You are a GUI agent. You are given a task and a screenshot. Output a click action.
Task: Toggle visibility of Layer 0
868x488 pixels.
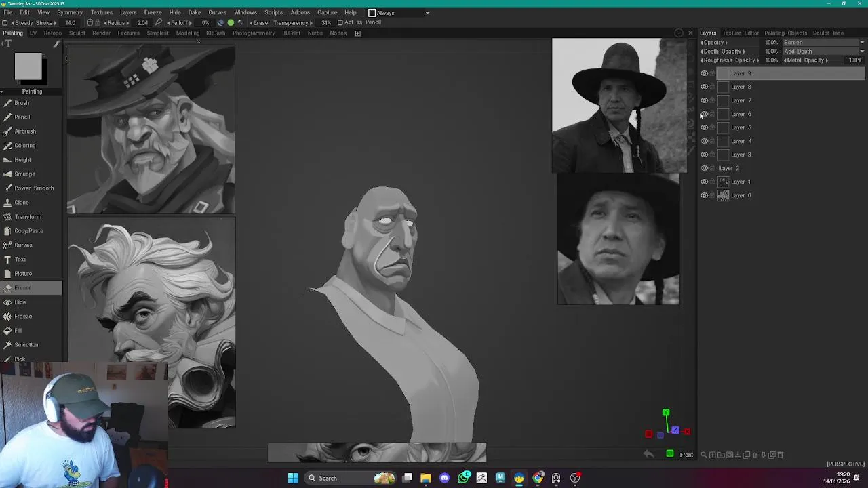704,195
